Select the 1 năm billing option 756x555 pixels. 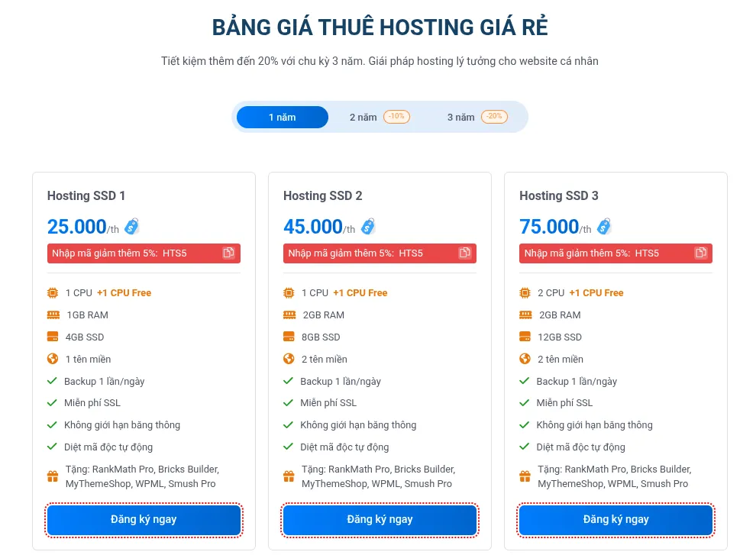(282, 117)
